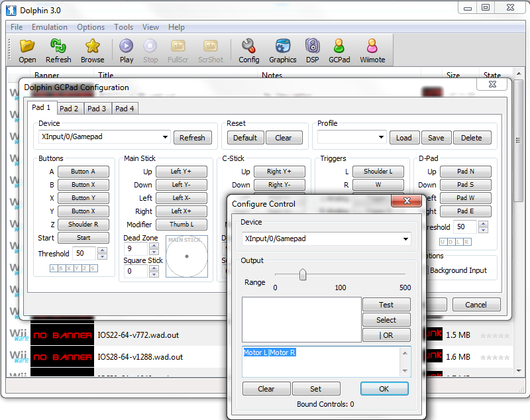Open the File menu
530x420 pixels.
click(17, 27)
